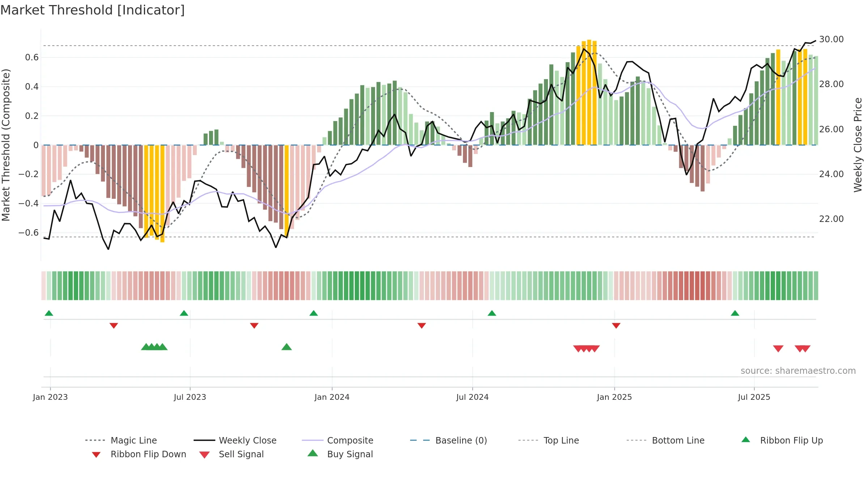
Task: Click the ribbon flip down marker in March 2023
Action: [x=114, y=326]
